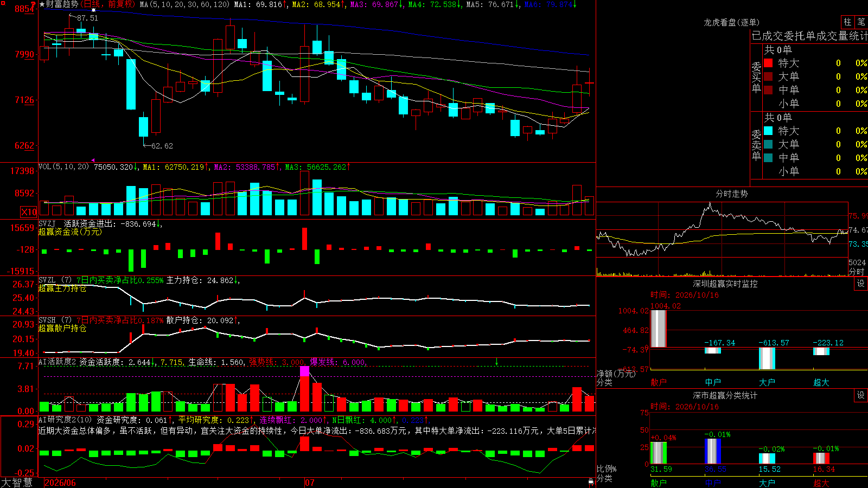
Task: Click the 超大 bar showing -223.12
Action: [x=821, y=351]
